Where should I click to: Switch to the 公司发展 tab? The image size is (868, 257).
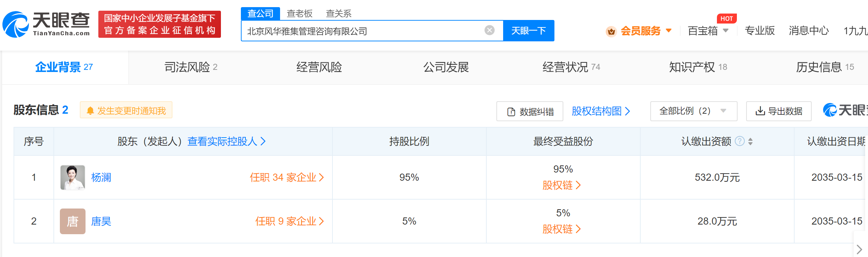tap(446, 67)
